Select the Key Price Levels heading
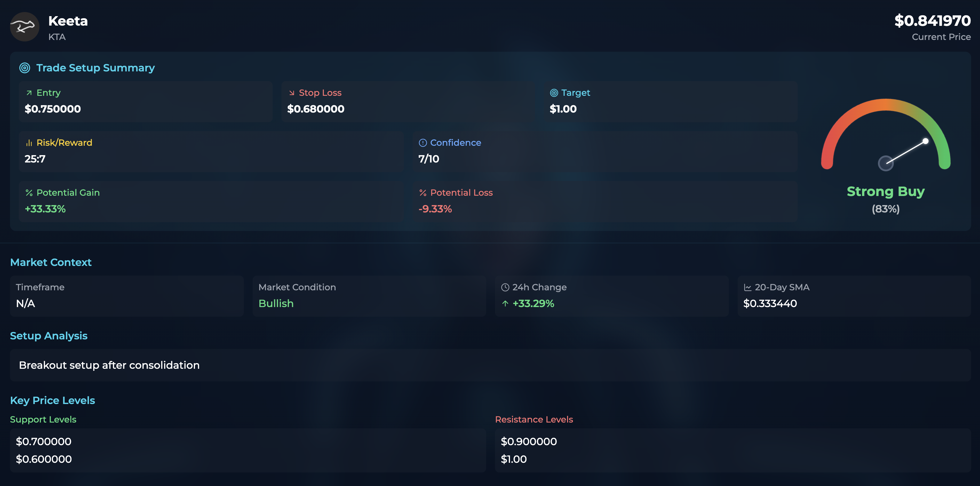980x486 pixels. coord(52,400)
